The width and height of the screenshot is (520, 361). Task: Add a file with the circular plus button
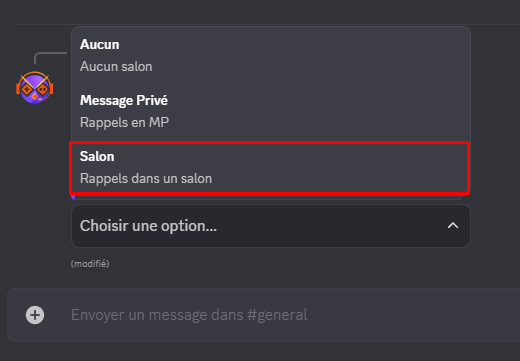point(35,315)
